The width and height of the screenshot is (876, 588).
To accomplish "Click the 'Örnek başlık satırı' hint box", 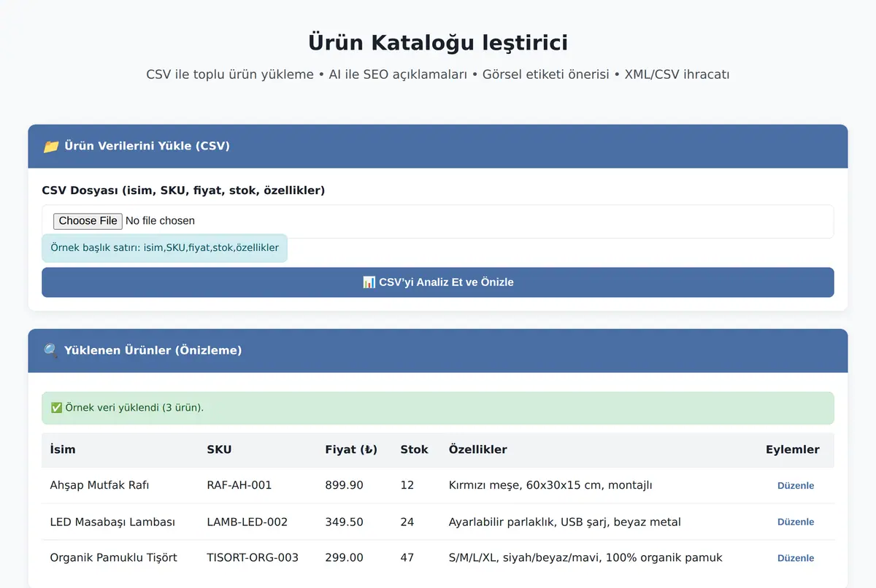I will coord(164,248).
